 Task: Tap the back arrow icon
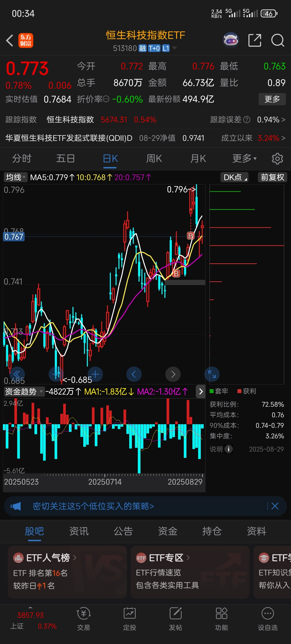pyautogui.click(x=10, y=40)
